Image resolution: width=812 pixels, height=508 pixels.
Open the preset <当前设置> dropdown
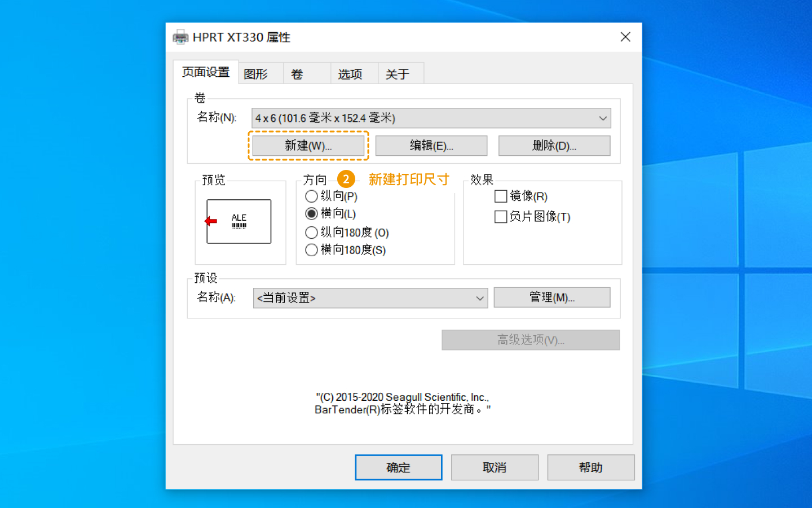tap(370, 298)
